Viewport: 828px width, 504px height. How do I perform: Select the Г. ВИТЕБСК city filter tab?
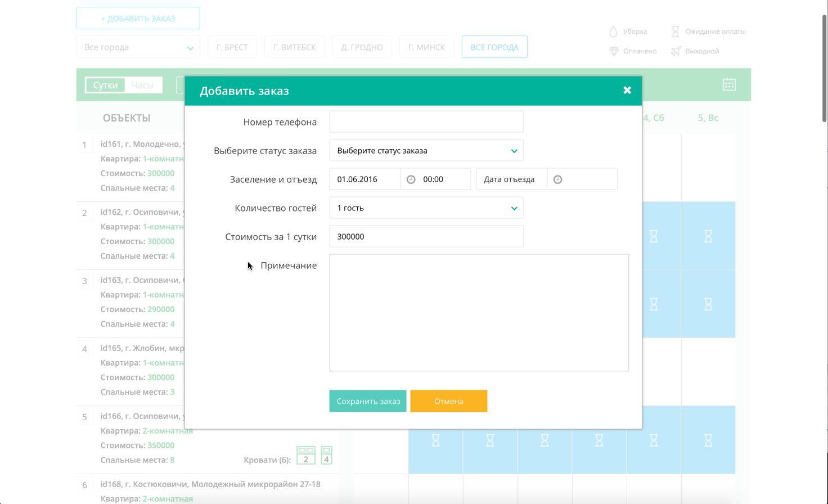pyautogui.click(x=294, y=47)
